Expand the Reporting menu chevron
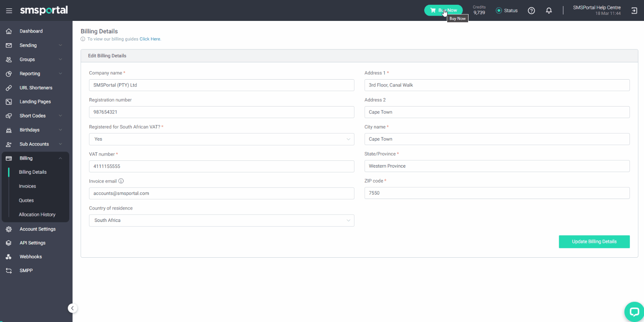This screenshot has width=644, height=322. [x=60, y=74]
